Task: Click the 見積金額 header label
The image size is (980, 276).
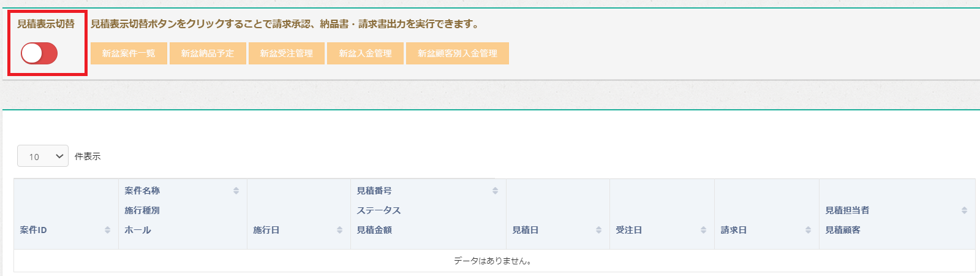Action: pos(374,230)
